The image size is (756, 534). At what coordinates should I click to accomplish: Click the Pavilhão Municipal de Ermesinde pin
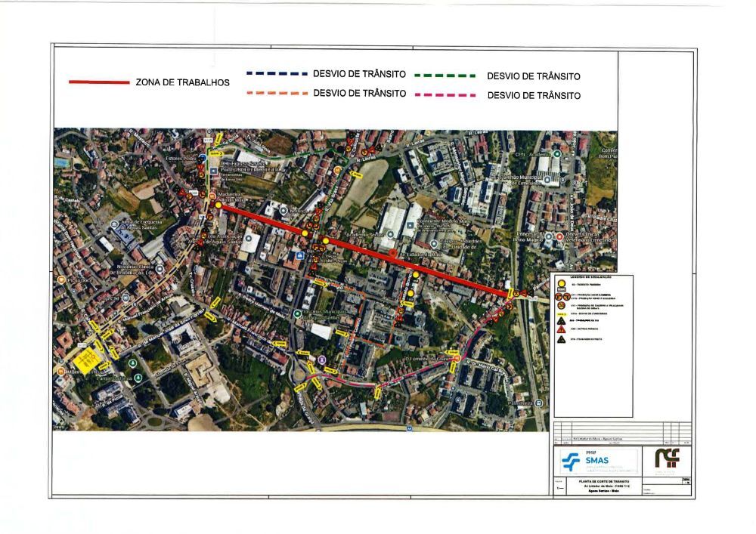[x=547, y=179]
